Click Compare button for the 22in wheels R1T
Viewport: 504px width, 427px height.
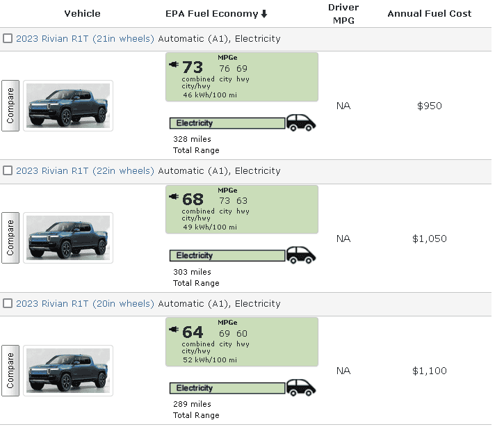point(10,238)
